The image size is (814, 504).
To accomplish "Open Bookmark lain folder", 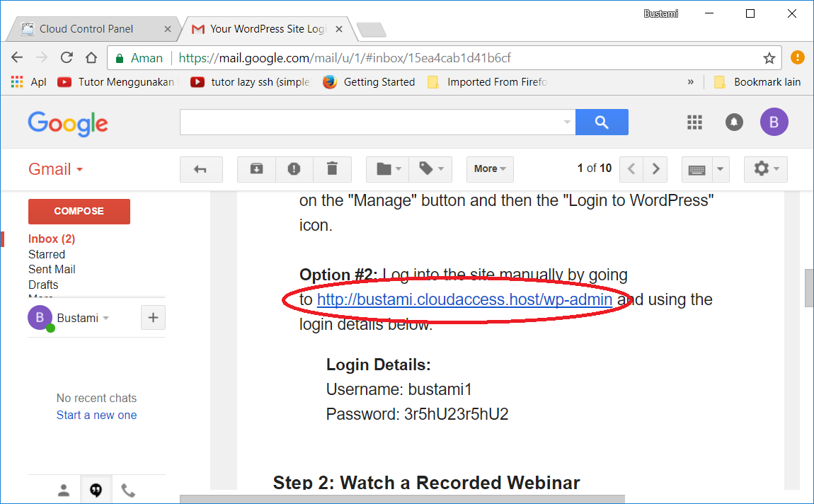I will coord(757,82).
